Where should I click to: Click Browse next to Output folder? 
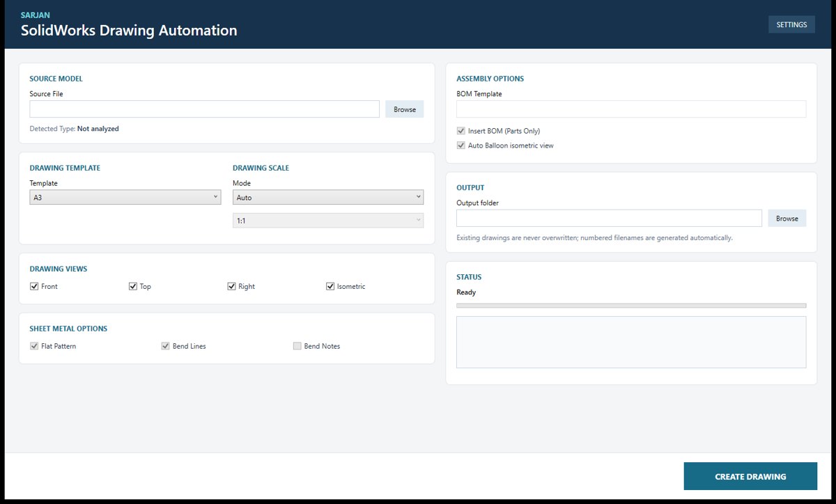[787, 218]
